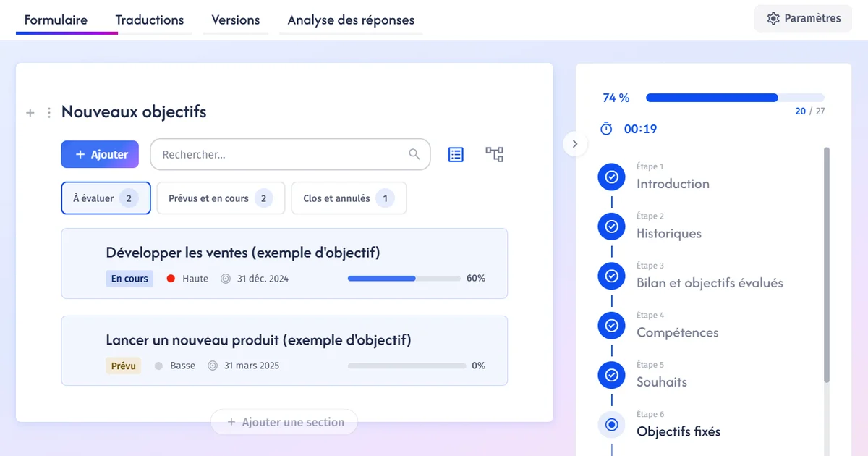
Task: Click the 20 / 27 progress count
Action: [x=810, y=111]
